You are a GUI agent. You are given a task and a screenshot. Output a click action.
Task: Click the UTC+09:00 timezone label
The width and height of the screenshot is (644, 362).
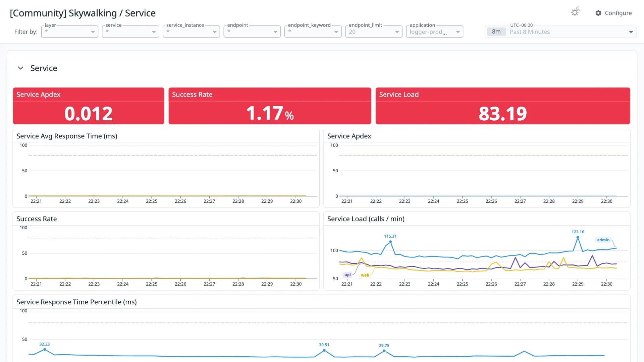coord(521,25)
